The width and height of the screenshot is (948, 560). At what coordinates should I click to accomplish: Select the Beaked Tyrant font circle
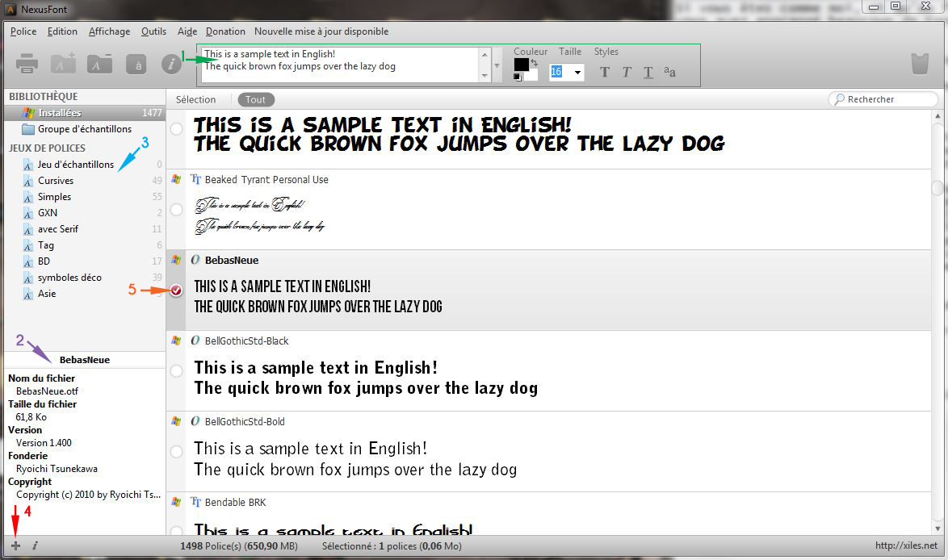(x=176, y=210)
